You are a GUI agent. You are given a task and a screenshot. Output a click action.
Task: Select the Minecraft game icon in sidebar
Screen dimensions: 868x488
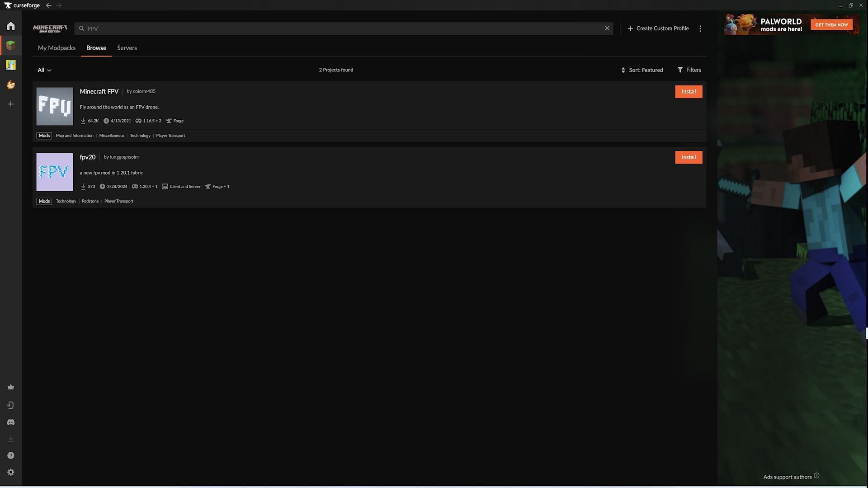coord(11,46)
